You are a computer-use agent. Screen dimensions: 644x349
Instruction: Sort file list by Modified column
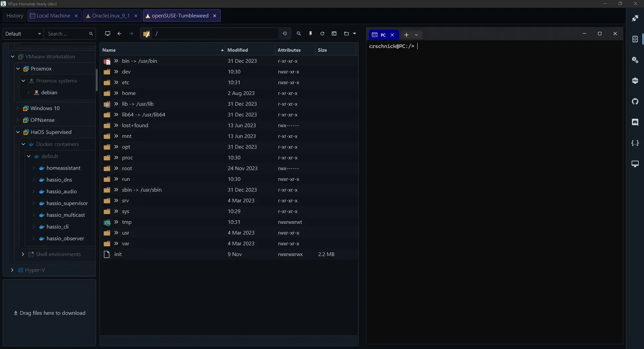pyautogui.click(x=250, y=50)
